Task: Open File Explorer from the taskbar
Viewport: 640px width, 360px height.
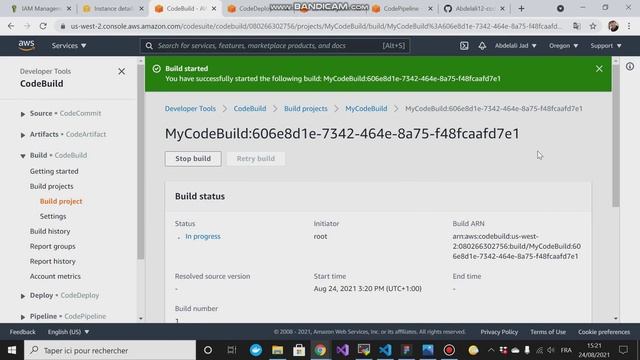Action: tap(278, 350)
